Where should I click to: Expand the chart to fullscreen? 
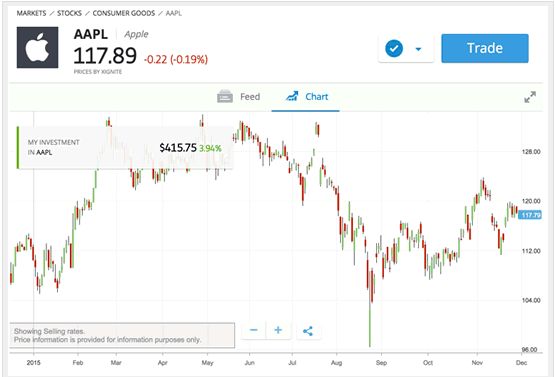530,97
